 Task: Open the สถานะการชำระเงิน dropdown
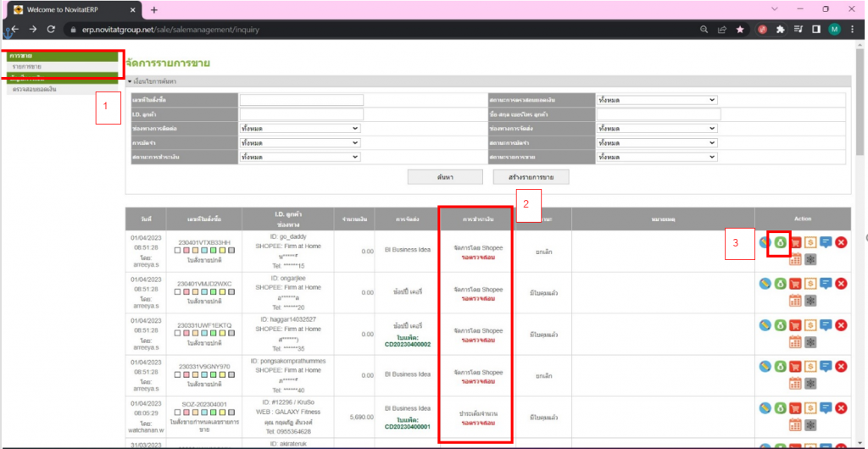point(301,157)
